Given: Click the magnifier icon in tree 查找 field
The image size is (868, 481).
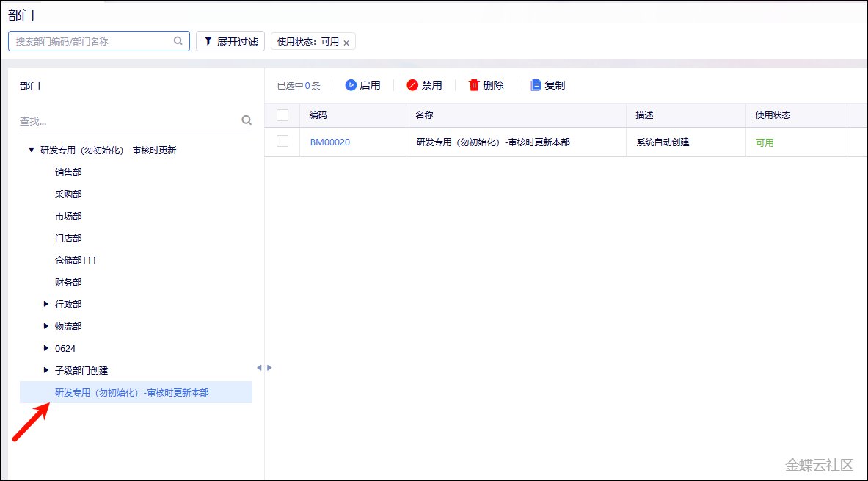Looking at the screenshot, I should [247, 120].
